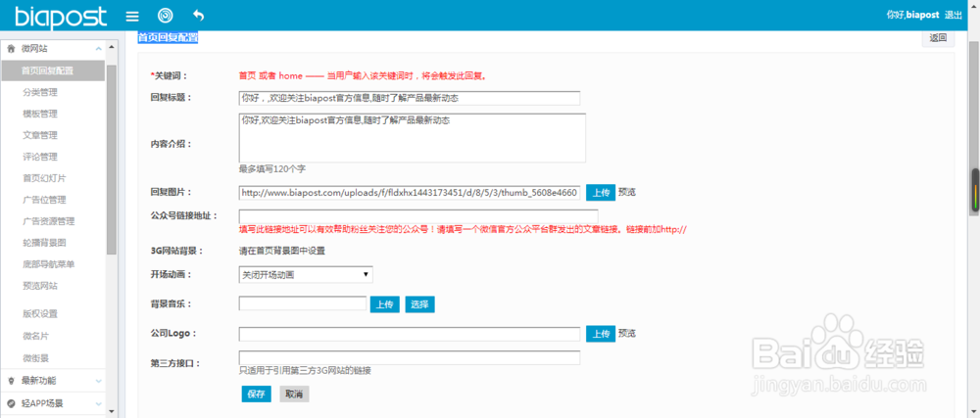This screenshot has width=980, height=418.
Task: Click the 返回 button
Action: coord(938,39)
